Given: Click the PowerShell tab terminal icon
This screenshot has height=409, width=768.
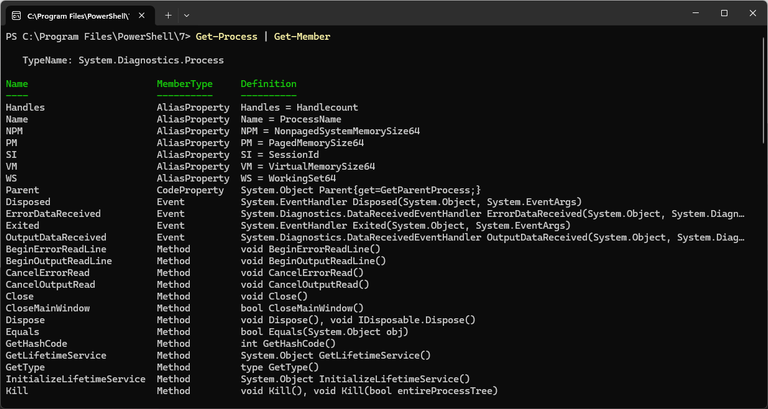Looking at the screenshot, I should tap(16, 16).
